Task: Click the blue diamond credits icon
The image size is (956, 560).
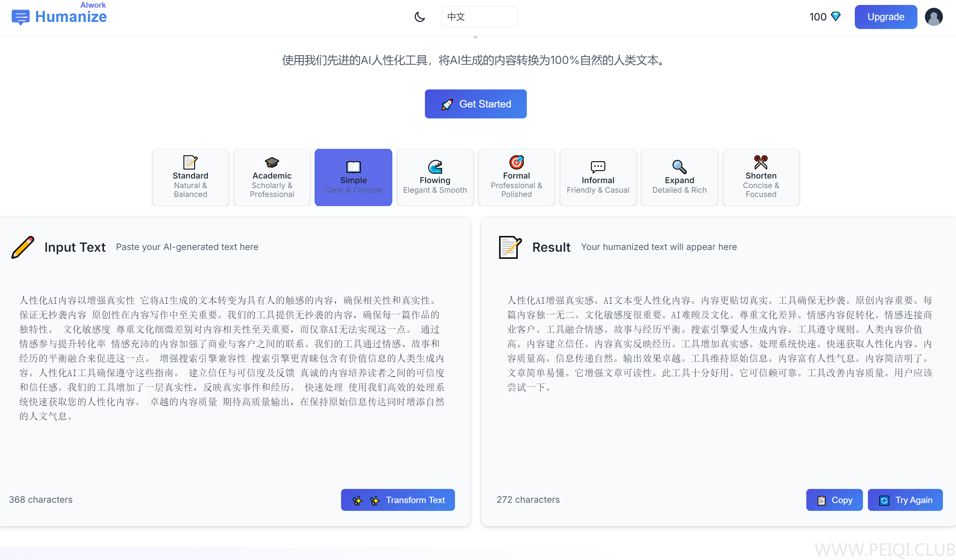Action: coord(835,17)
